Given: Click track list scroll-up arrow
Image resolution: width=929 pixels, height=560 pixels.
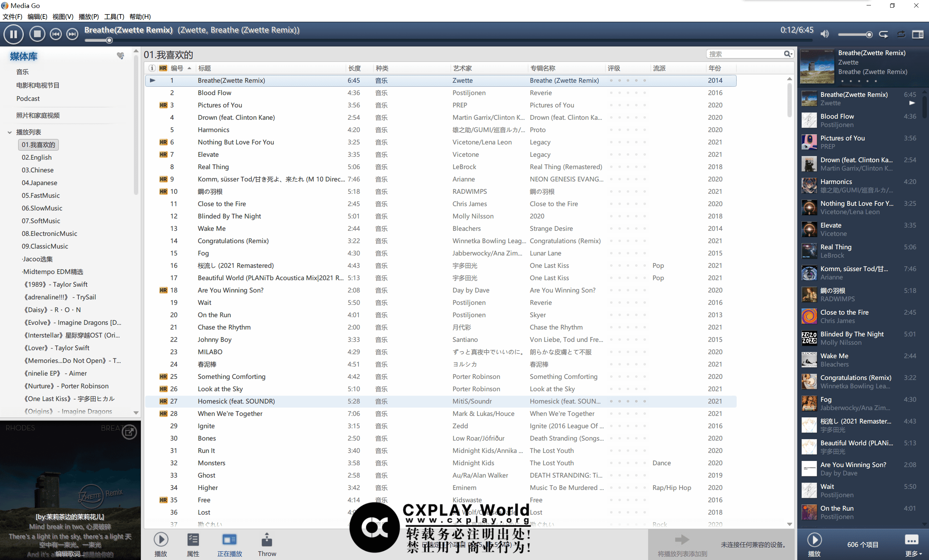Looking at the screenshot, I should point(790,79).
